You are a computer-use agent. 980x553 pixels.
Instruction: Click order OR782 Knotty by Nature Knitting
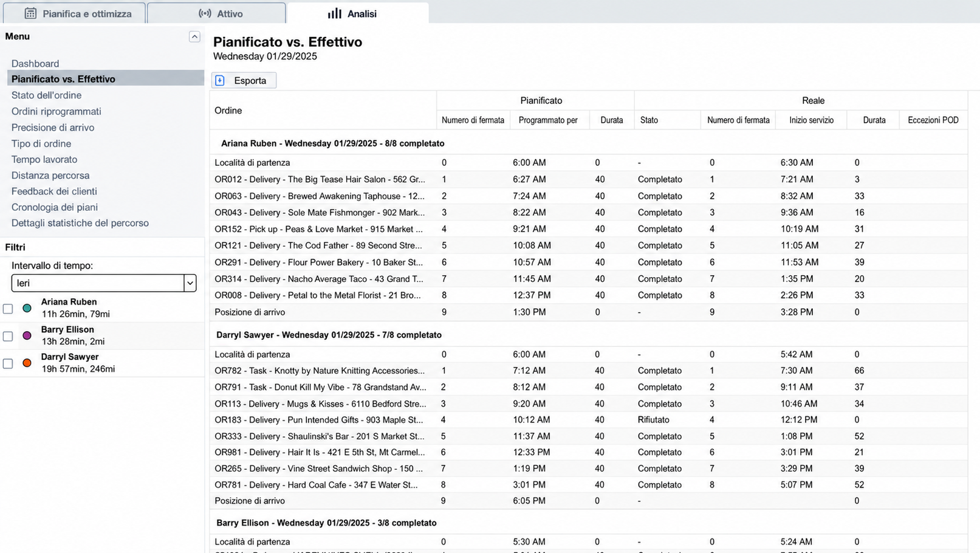click(x=320, y=371)
